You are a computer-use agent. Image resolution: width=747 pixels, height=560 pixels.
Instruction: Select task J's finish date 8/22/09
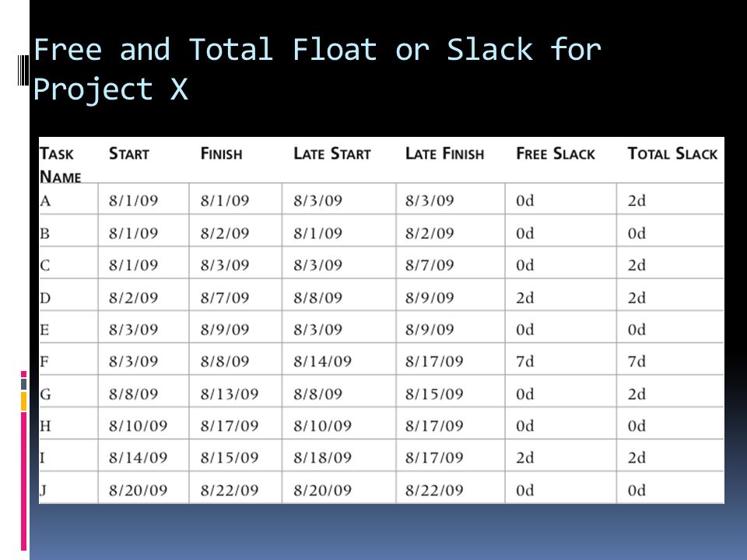tap(229, 490)
